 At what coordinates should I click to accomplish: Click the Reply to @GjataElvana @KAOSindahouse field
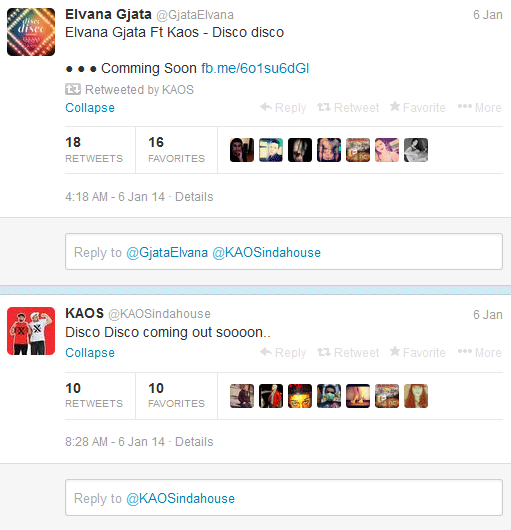click(x=284, y=251)
